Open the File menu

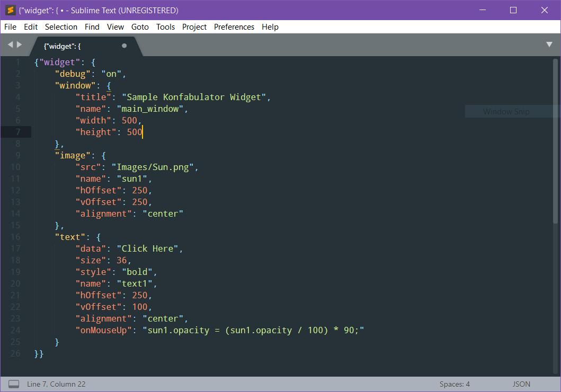10,27
